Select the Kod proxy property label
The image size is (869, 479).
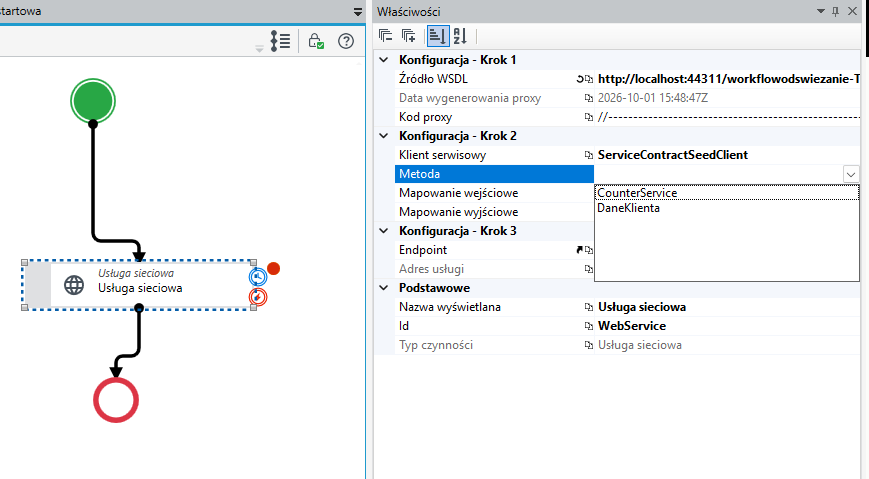tap(426, 117)
